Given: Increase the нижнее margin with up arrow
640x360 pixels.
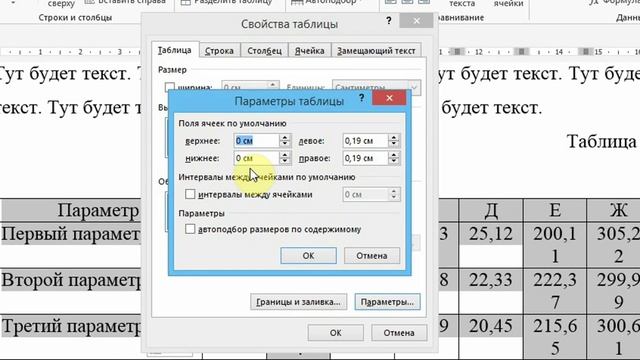Looking at the screenshot, I should [285, 155].
